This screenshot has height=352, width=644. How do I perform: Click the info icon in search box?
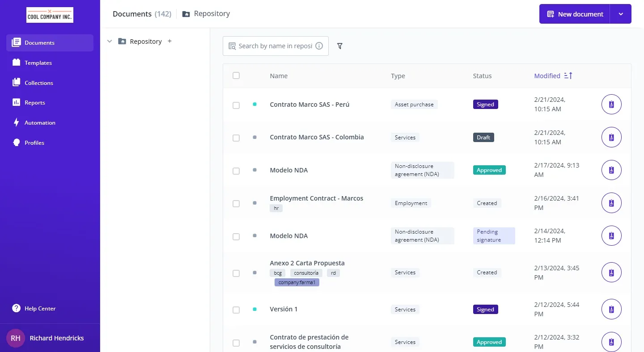319,46
